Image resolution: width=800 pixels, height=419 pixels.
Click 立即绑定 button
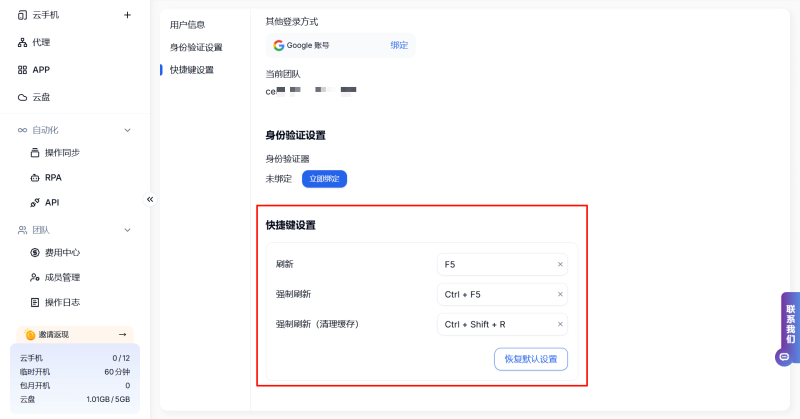tap(324, 179)
